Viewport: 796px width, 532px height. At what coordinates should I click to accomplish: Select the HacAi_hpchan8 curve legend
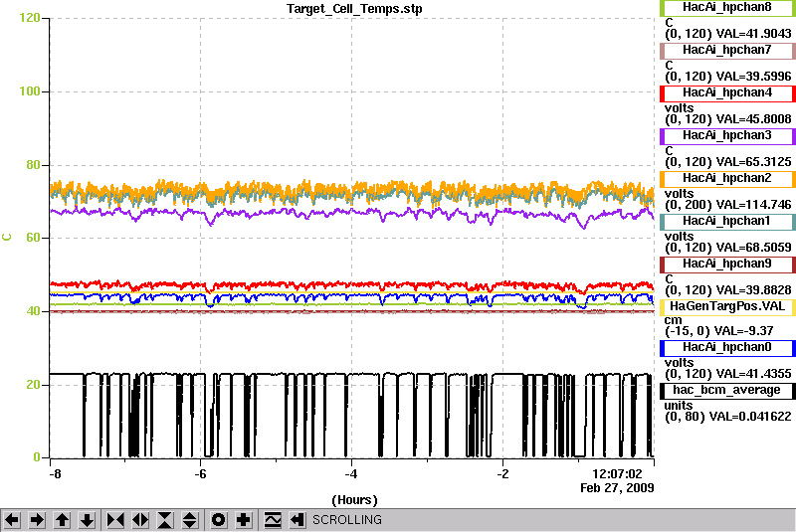727,8
